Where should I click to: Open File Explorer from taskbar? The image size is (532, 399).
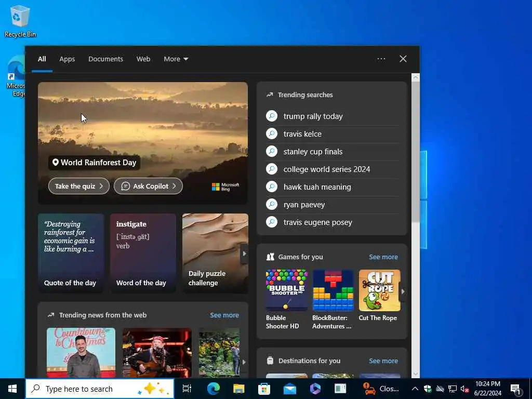[239, 389]
